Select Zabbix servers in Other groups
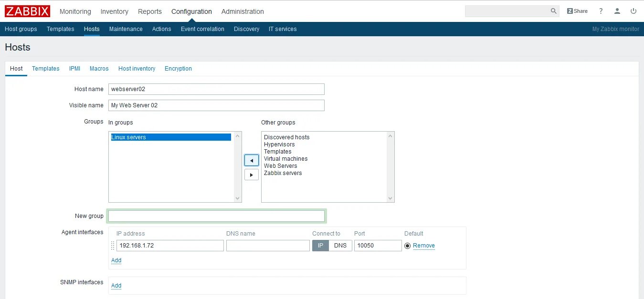Image resolution: width=644 pixels, height=299 pixels. pos(283,173)
